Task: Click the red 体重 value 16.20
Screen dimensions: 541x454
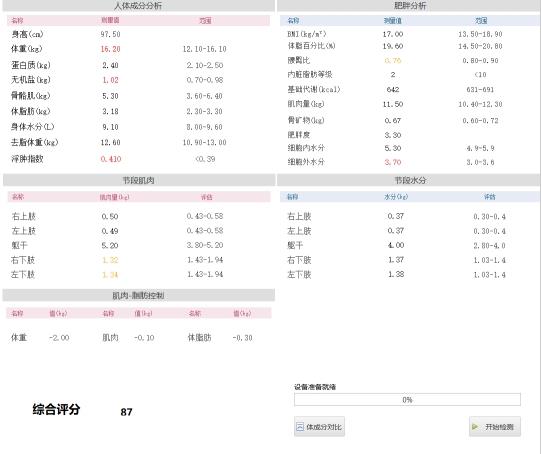Action: pos(110,49)
